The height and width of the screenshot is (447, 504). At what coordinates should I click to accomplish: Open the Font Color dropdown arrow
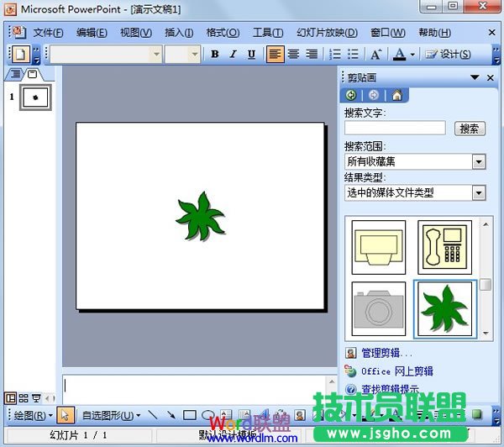pyautogui.click(x=412, y=55)
